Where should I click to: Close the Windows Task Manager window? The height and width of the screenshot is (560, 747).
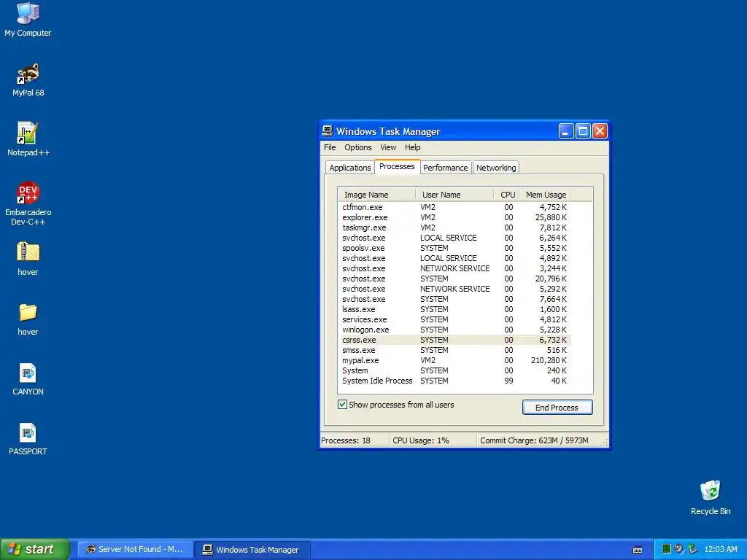tap(600, 131)
